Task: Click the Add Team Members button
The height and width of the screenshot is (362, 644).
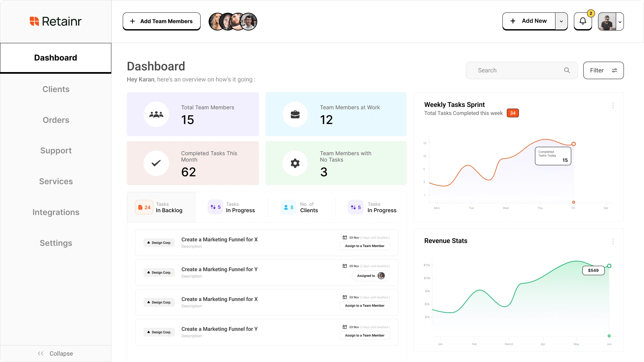Action: tap(161, 21)
